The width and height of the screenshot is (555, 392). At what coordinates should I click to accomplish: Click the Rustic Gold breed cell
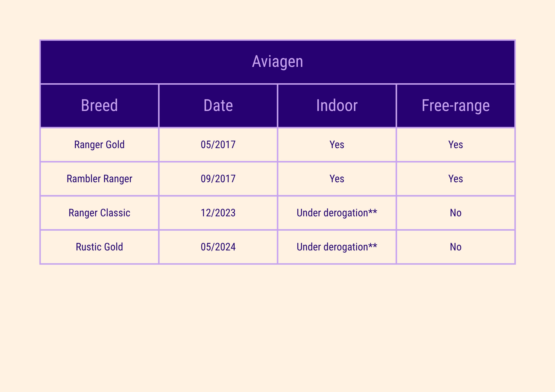click(99, 247)
